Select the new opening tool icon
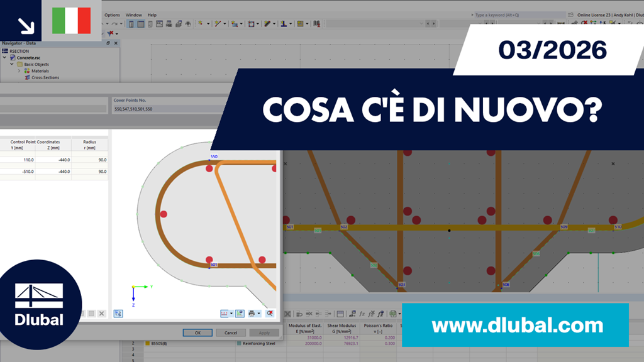The height and width of the screenshot is (362, 644). pos(251,24)
